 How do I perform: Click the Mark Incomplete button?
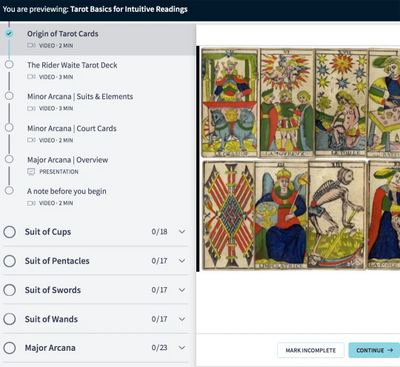[x=311, y=350]
